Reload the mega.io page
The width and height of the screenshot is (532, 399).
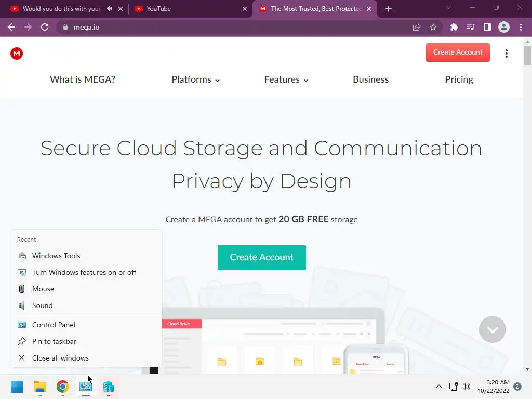coord(45,27)
